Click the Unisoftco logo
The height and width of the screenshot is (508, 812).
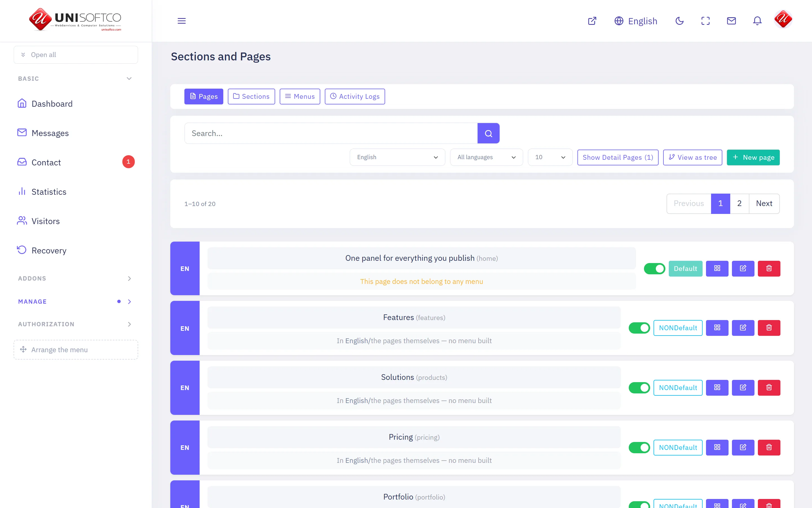click(75, 19)
